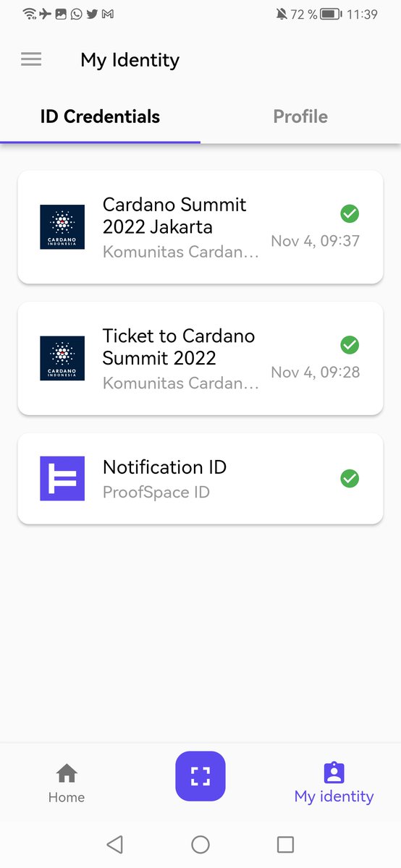Viewport: 401px width, 868px height.
Task: Tap the ProofSpace logo on Notification ID
Action: (x=62, y=478)
